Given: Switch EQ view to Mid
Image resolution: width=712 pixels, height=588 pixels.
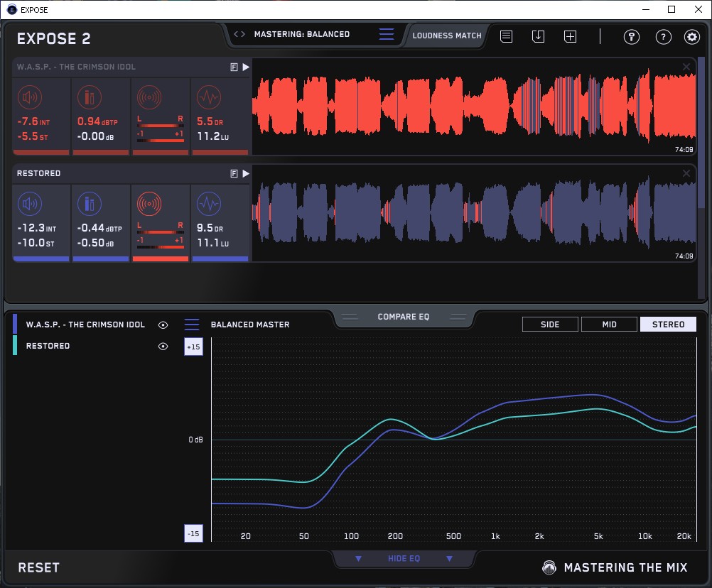Looking at the screenshot, I should 609,325.
